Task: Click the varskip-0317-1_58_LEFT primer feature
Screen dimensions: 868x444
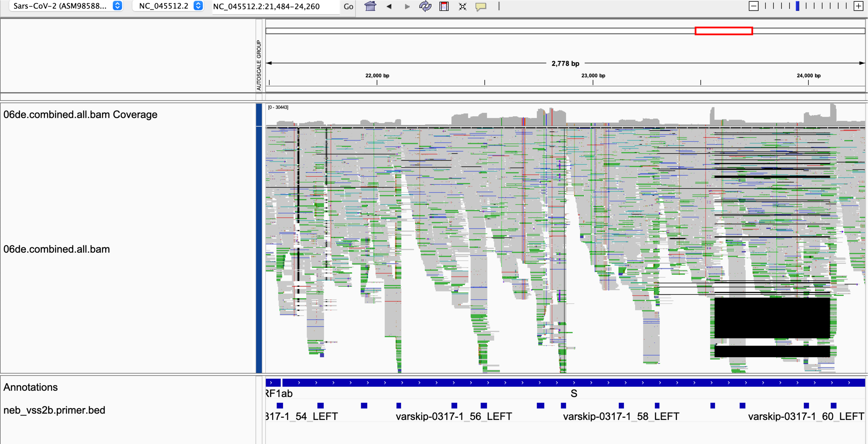Action: tap(621, 405)
